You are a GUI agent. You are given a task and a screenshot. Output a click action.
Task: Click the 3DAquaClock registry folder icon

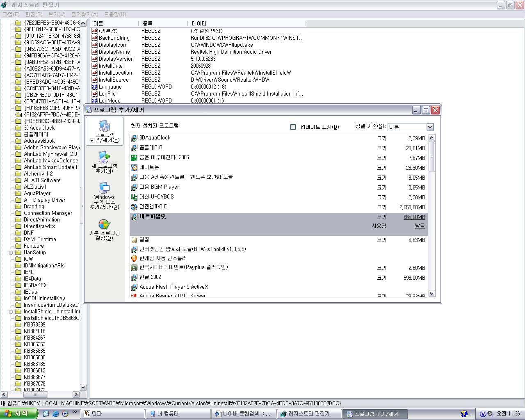click(x=18, y=128)
